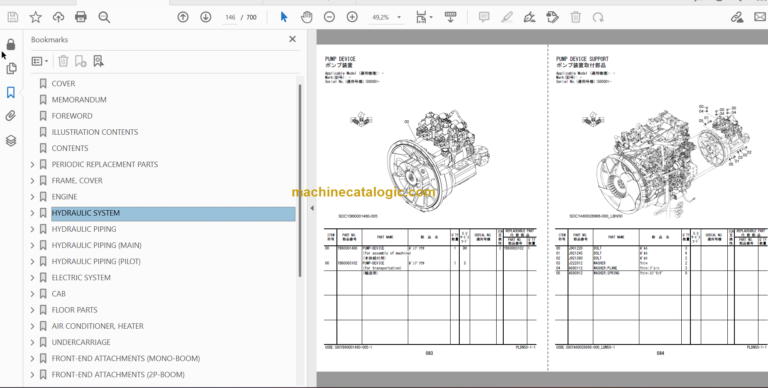Select FRONT-END ATTACHMENTS (2P-BOOM) bookmark

point(118,375)
